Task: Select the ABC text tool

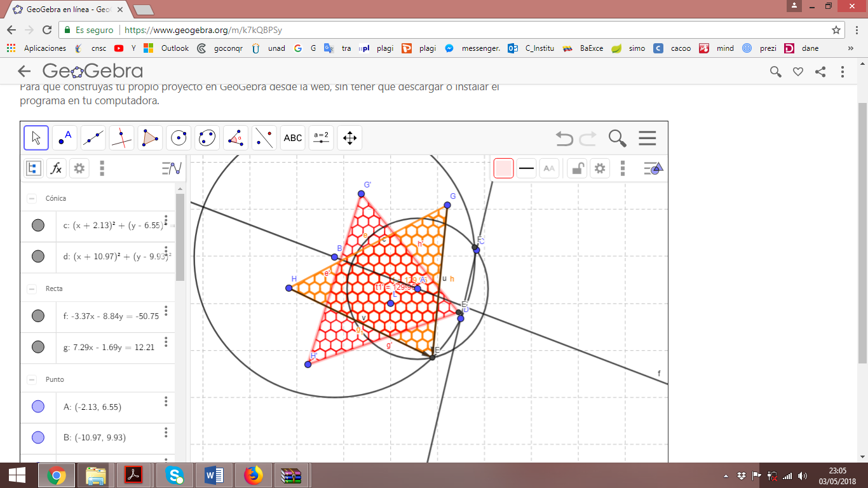Action: [292, 137]
